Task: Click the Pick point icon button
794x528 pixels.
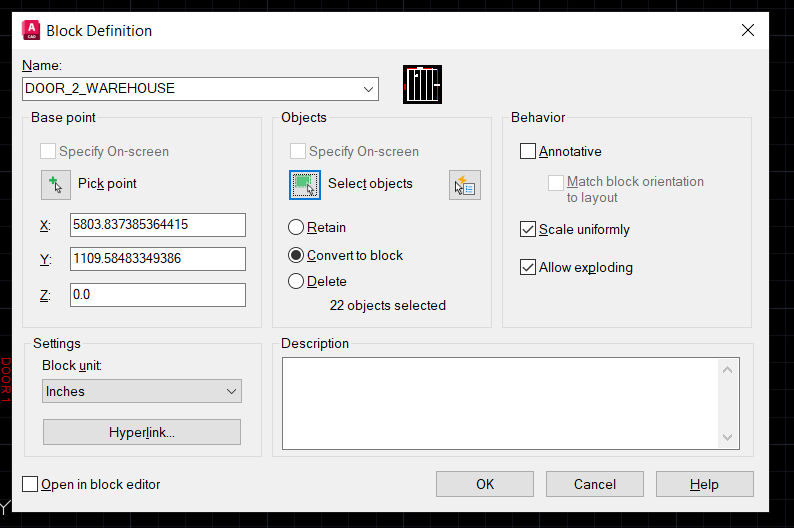Action: click(x=56, y=185)
